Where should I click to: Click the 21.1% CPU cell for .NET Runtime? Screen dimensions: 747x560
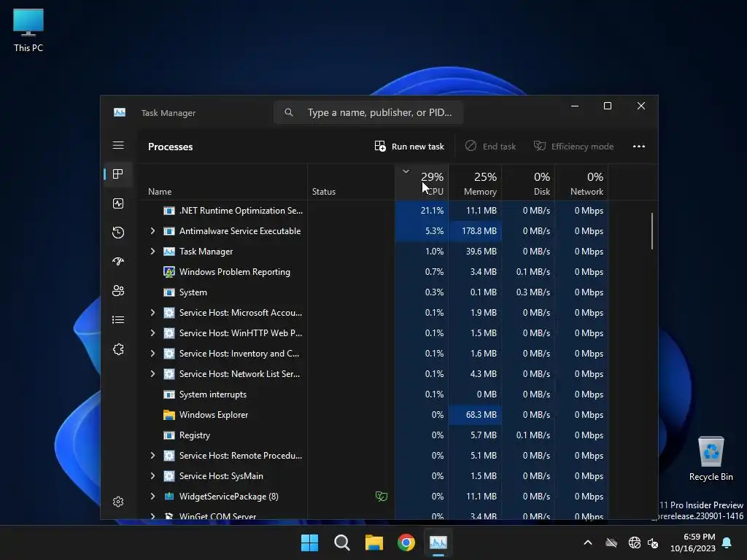pyautogui.click(x=422, y=211)
